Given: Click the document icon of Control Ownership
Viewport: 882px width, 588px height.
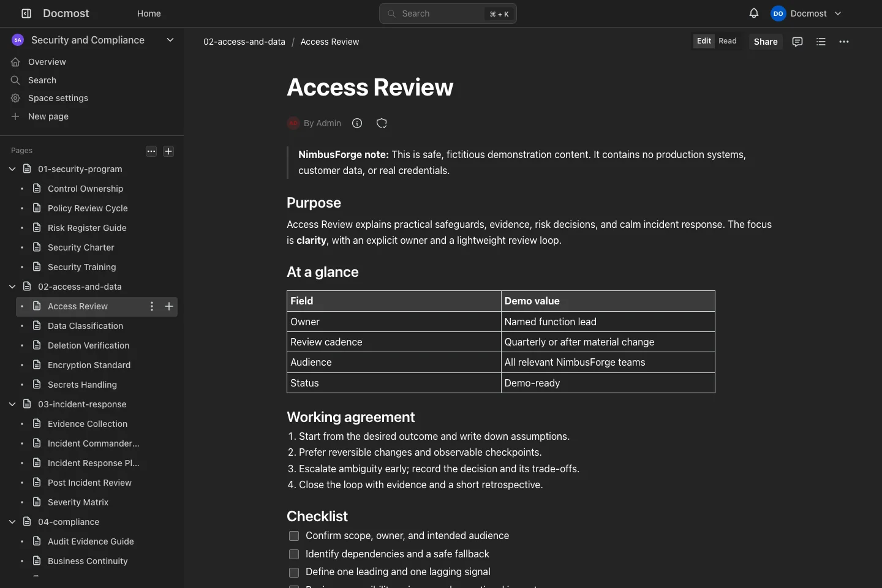Looking at the screenshot, I should pos(37,188).
